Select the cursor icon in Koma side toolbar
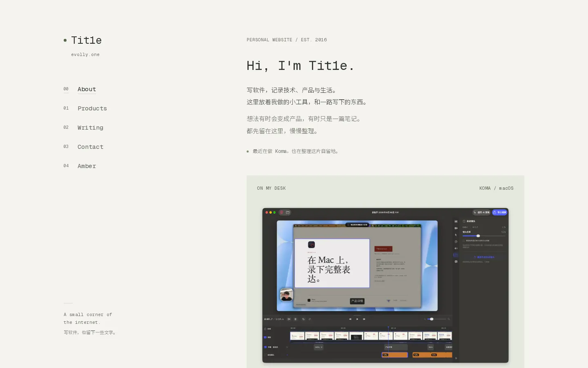 click(456, 235)
